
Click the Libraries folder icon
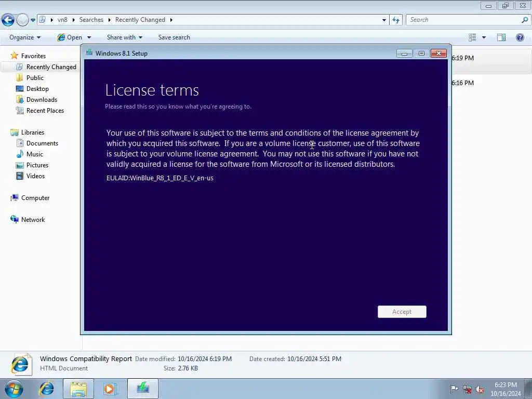(x=14, y=132)
